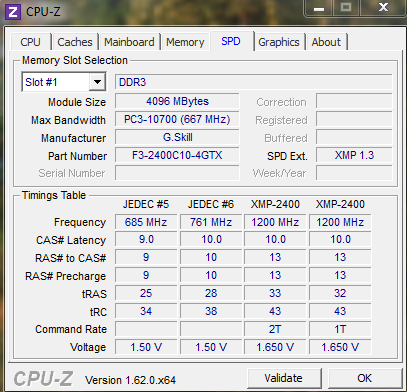This screenshot has width=407, height=392.
Task: Click the 761 MHz frequency cell
Action: (211, 222)
